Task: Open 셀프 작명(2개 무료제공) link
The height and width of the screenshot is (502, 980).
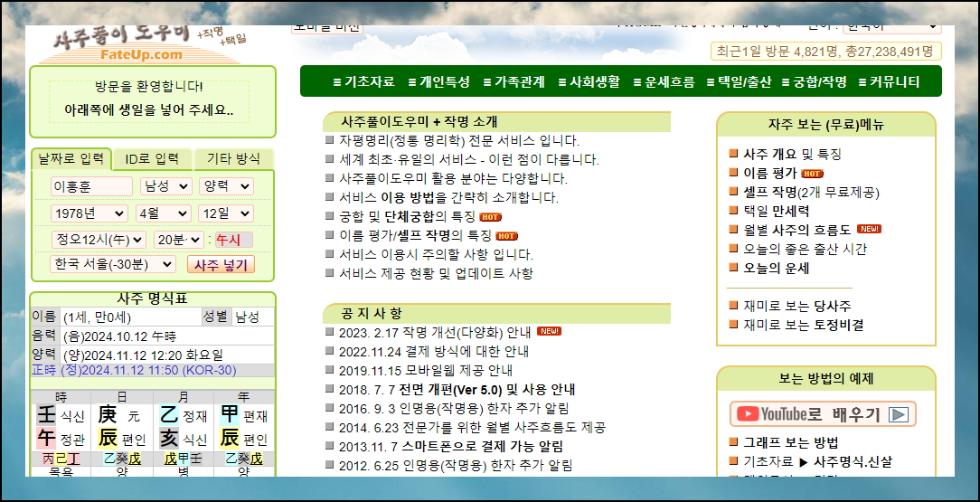Action: click(811, 192)
